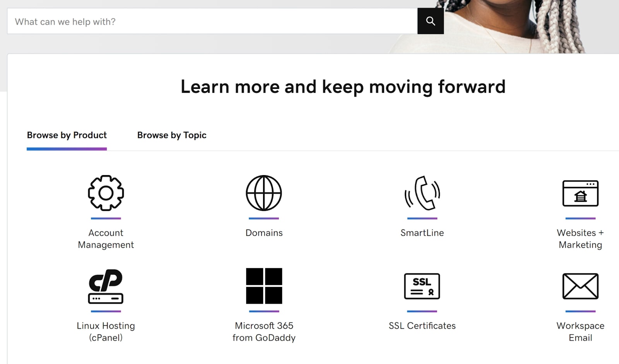Viewport: 619px width, 364px height.
Task: Select the SmartLine phone icon
Action: tap(422, 193)
